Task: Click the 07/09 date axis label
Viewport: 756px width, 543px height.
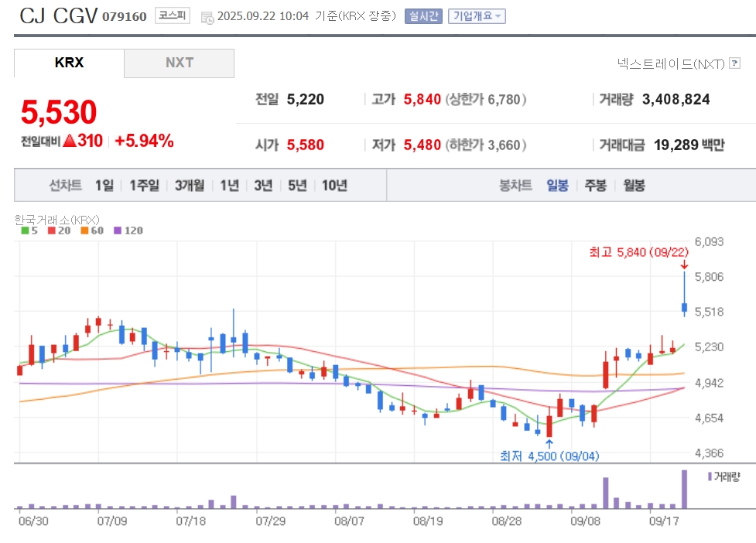Action: click(x=112, y=521)
